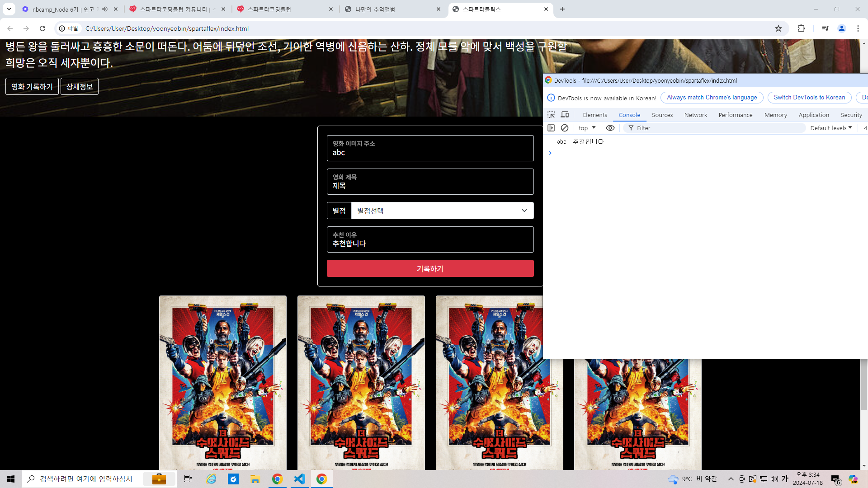
Task: Switch to Visual Studio Code on the taskbar
Action: [300, 479]
